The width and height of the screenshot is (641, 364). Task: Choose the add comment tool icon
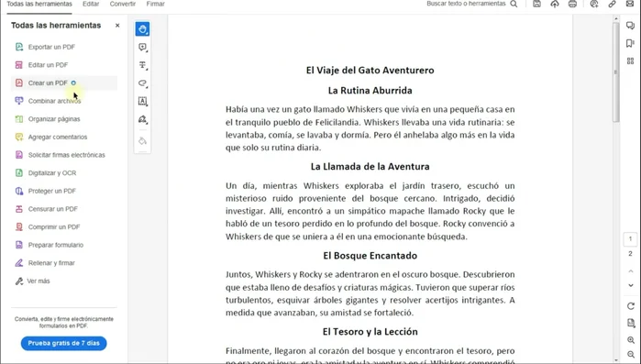[142, 48]
